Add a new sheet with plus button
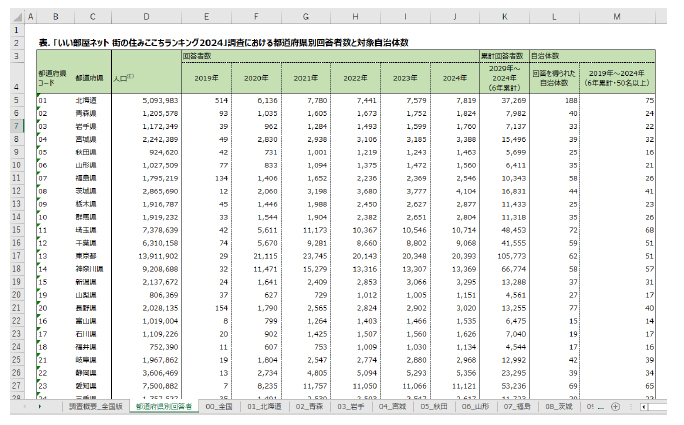 [x=615, y=407]
